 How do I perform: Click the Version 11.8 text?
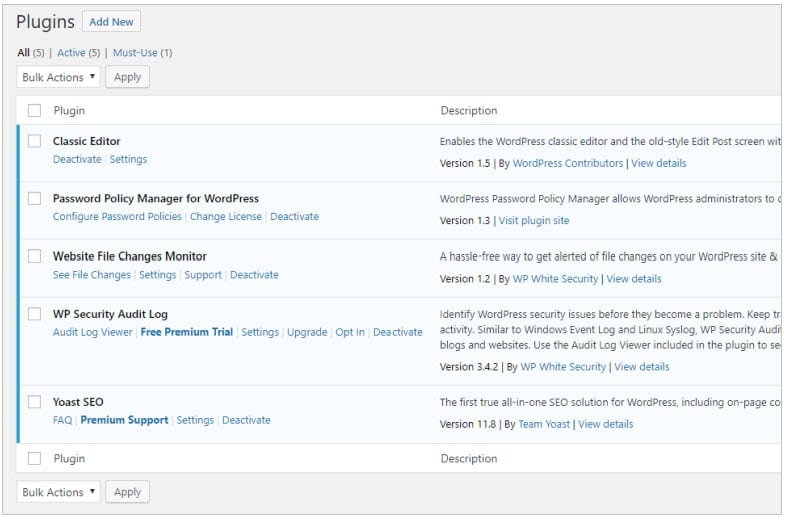coord(468,424)
